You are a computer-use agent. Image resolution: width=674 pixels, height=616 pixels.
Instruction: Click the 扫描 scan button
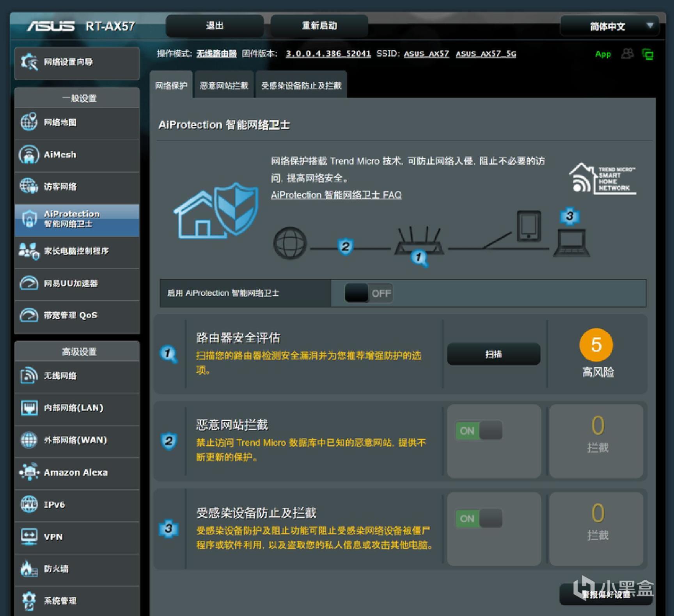click(493, 354)
